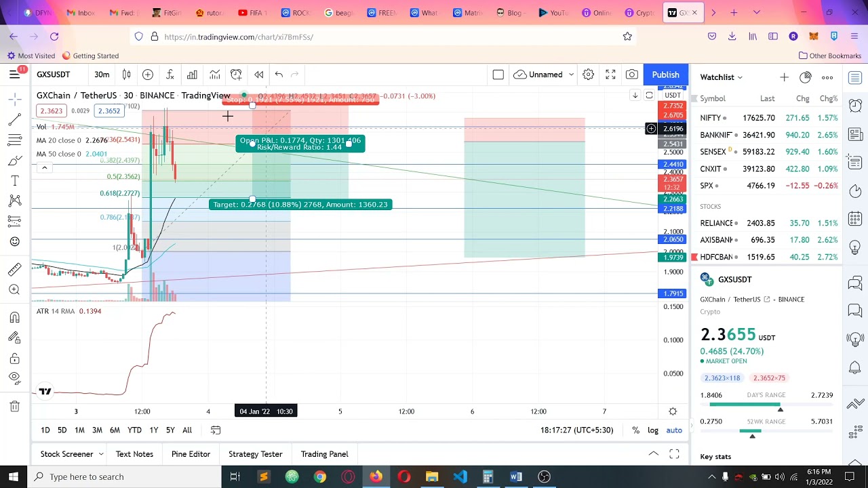Image resolution: width=868 pixels, height=488 pixels.
Task: Select the RELIANCE row in watchlist
Action: [766, 223]
